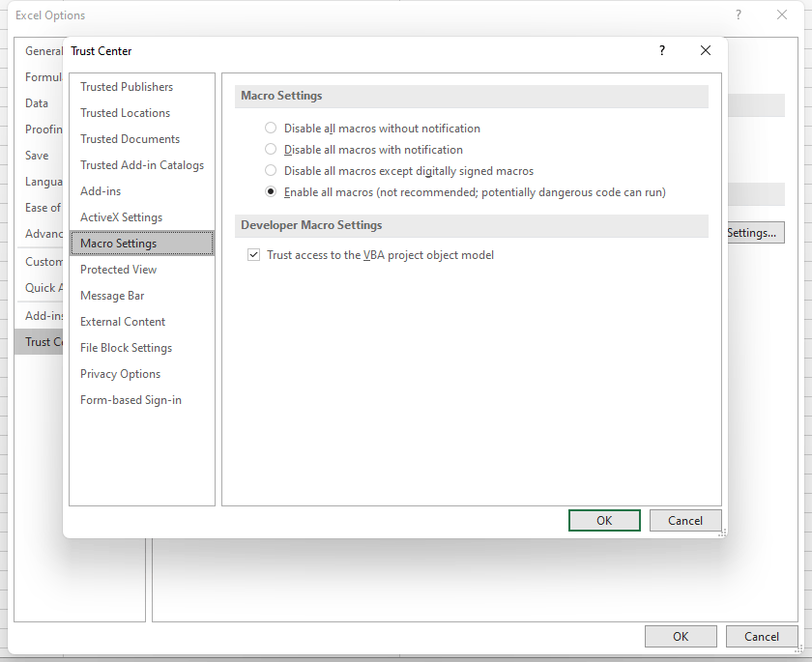
Task: Select Data category in Excel Options
Action: point(37,103)
